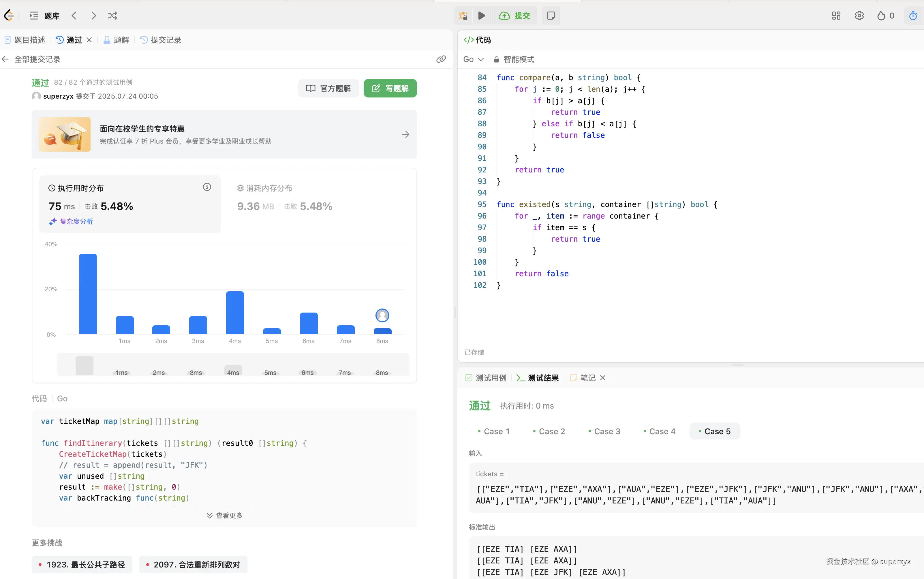
Task: Click the user avatar marker above 8ms bar
Action: [x=382, y=315]
